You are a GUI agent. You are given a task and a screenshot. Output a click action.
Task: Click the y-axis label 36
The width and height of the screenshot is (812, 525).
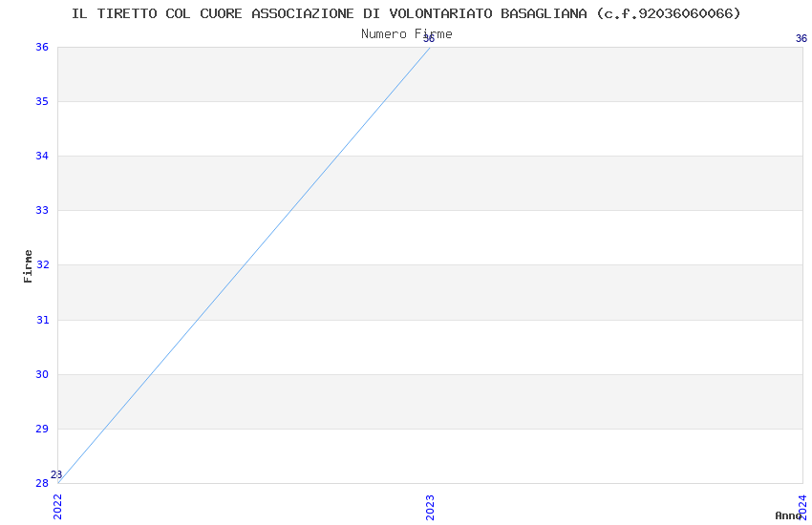[42, 47]
